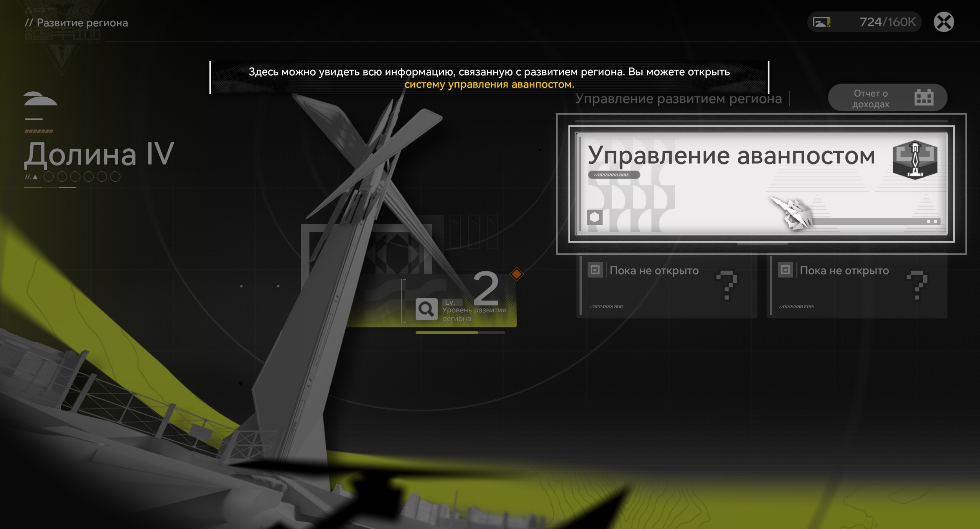The width and height of the screenshot is (980, 529).
Task: Open the Отчет о доходах report
Action: coord(870,98)
